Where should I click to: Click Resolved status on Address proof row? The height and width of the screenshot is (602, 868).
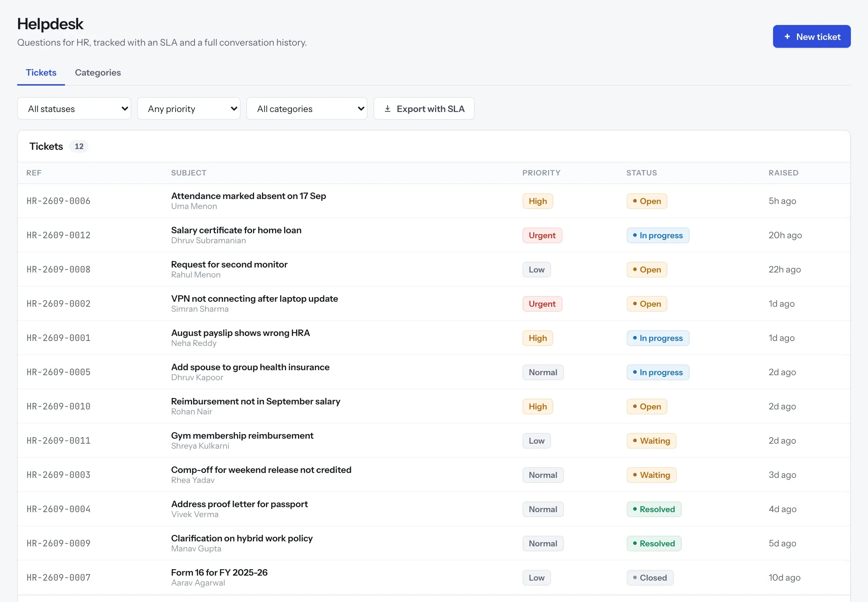(654, 509)
